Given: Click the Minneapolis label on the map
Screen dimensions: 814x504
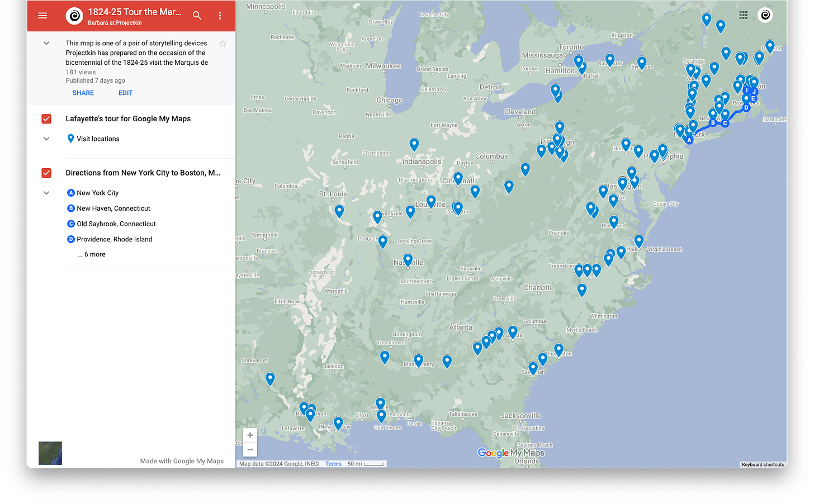Looking at the screenshot, I should (x=266, y=7).
